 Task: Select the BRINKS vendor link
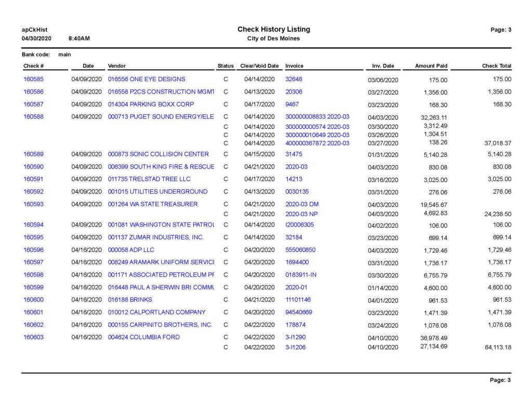point(130,300)
